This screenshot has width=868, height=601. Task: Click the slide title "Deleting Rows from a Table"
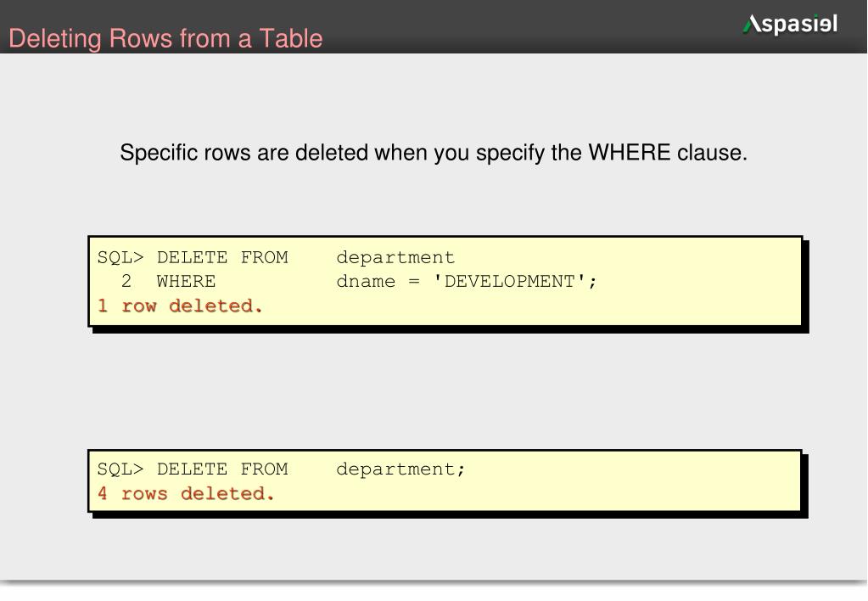coord(165,39)
